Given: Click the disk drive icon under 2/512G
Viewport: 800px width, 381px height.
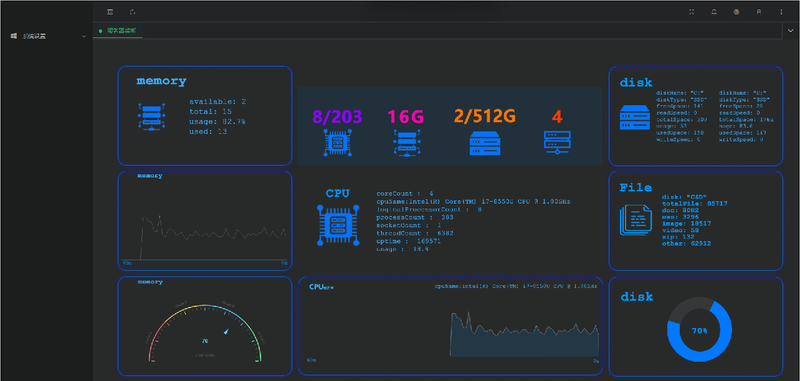Looking at the screenshot, I should coord(485,143).
